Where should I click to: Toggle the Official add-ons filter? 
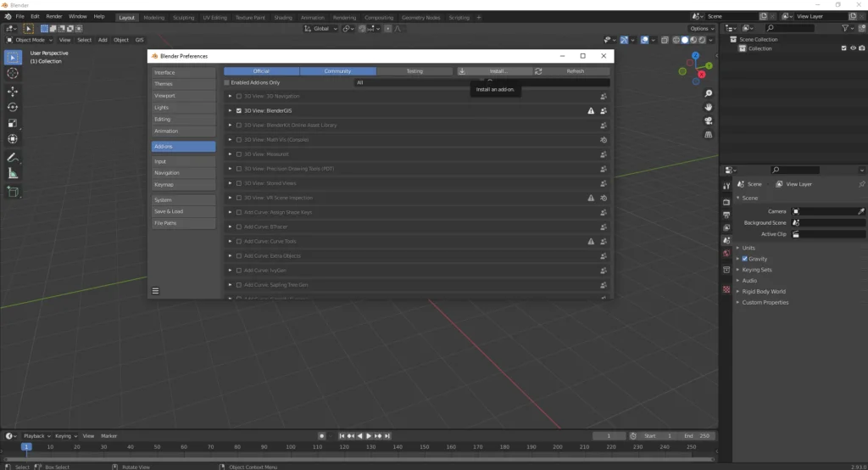coord(261,71)
